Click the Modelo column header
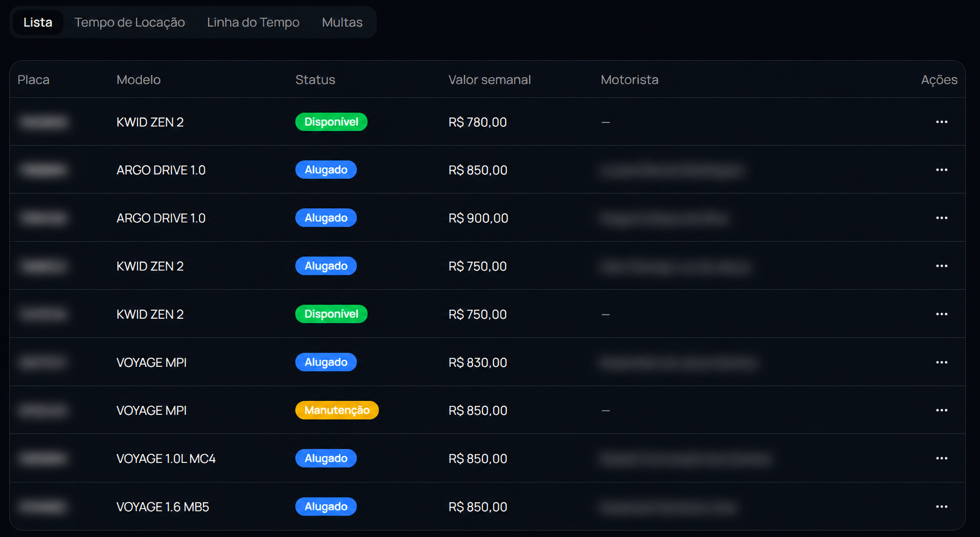Viewport: 980px width, 537px height. click(138, 80)
